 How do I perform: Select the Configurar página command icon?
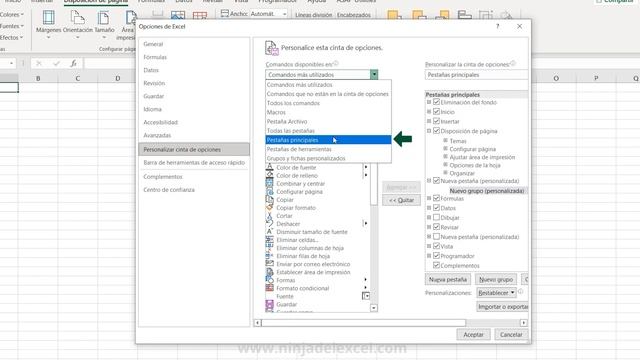[x=269, y=191]
